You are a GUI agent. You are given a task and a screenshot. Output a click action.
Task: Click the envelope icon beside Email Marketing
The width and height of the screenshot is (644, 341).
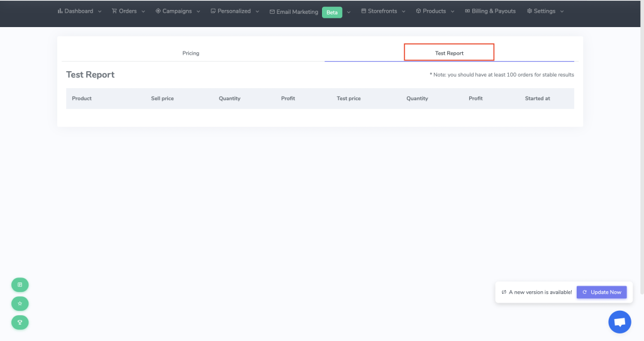coord(272,12)
